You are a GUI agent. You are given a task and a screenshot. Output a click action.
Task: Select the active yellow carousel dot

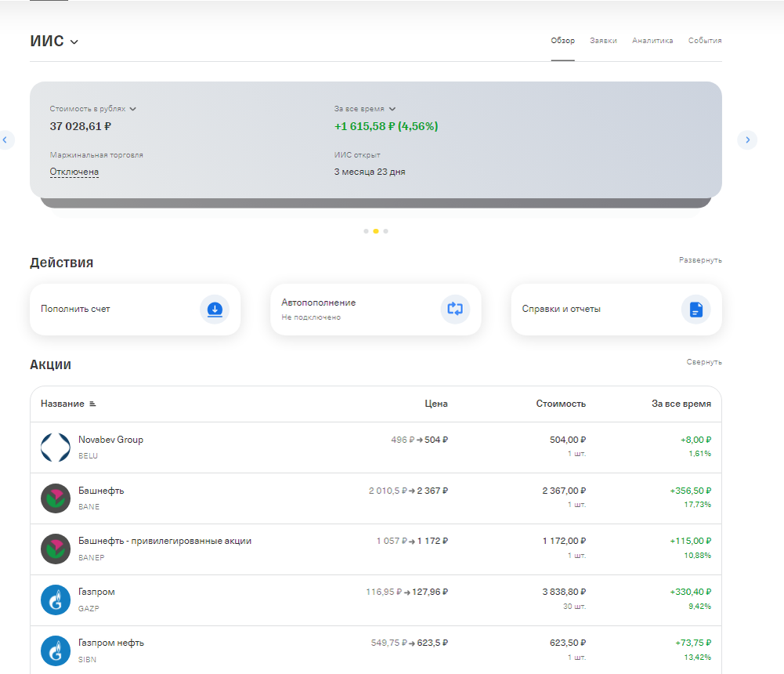click(x=376, y=231)
